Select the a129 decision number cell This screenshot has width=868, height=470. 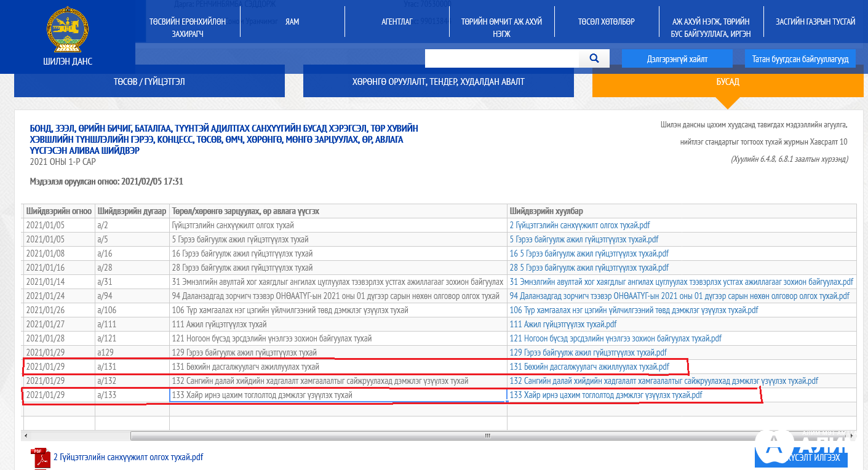click(x=132, y=352)
